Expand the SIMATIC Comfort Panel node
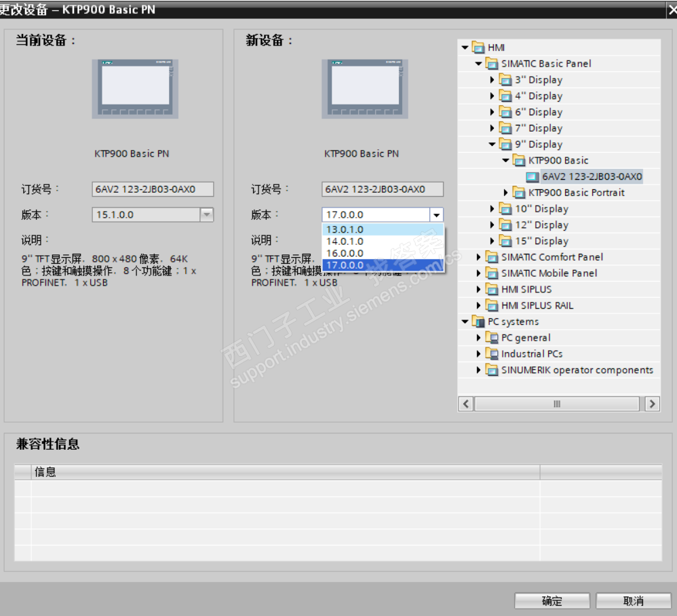 click(x=478, y=257)
